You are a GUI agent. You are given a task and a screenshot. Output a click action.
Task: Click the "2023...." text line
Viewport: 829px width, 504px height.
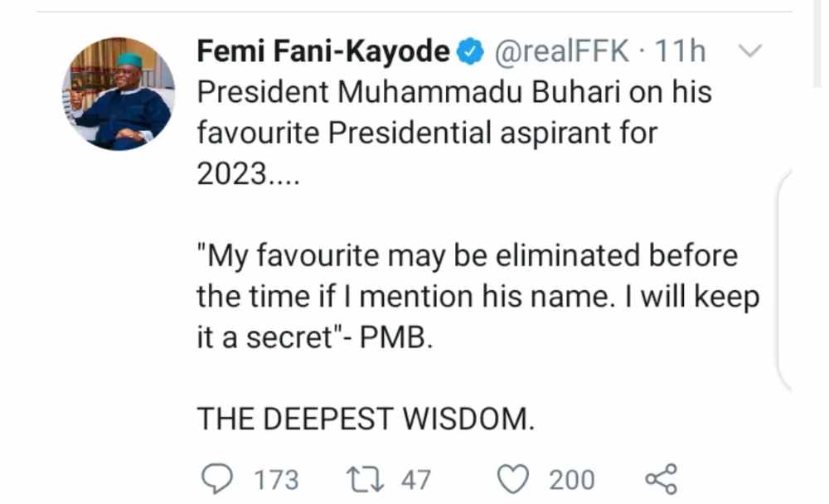point(249,173)
